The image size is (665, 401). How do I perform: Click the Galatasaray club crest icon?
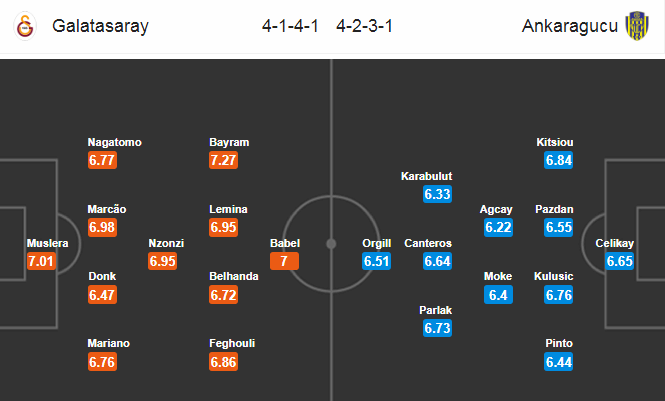[25, 26]
